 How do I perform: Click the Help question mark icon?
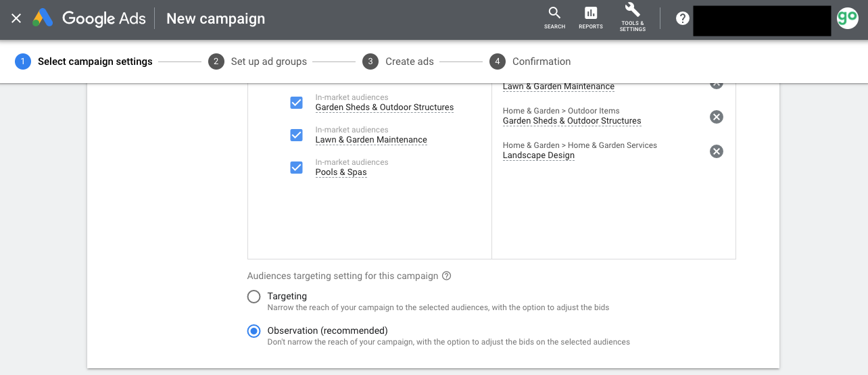click(x=683, y=18)
